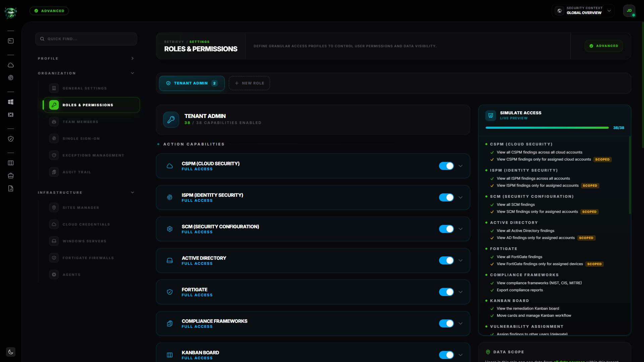The image size is (644, 362).
Task: Expand the SCM (Security Configuration) card chevron
Action: [x=461, y=229]
